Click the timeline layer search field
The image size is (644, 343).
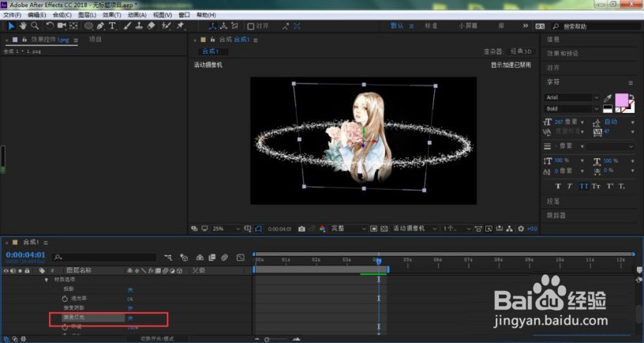tap(104, 257)
